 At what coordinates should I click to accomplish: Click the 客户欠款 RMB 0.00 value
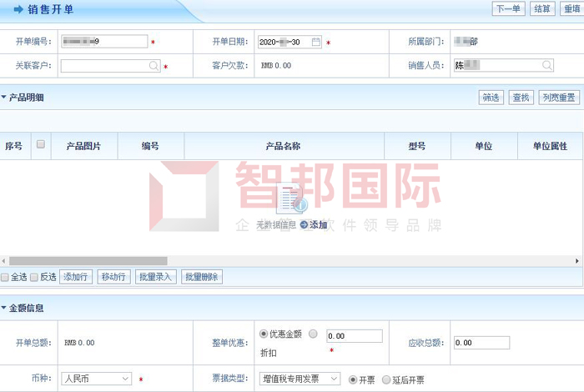pyautogui.click(x=276, y=66)
